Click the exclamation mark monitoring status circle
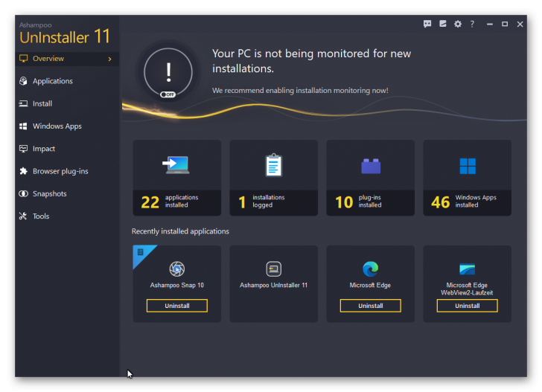The width and height of the screenshot is (542, 392). [x=168, y=72]
